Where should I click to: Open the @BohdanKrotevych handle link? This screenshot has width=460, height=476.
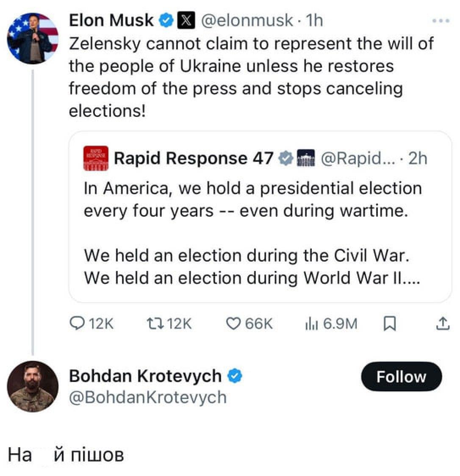(148, 398)
